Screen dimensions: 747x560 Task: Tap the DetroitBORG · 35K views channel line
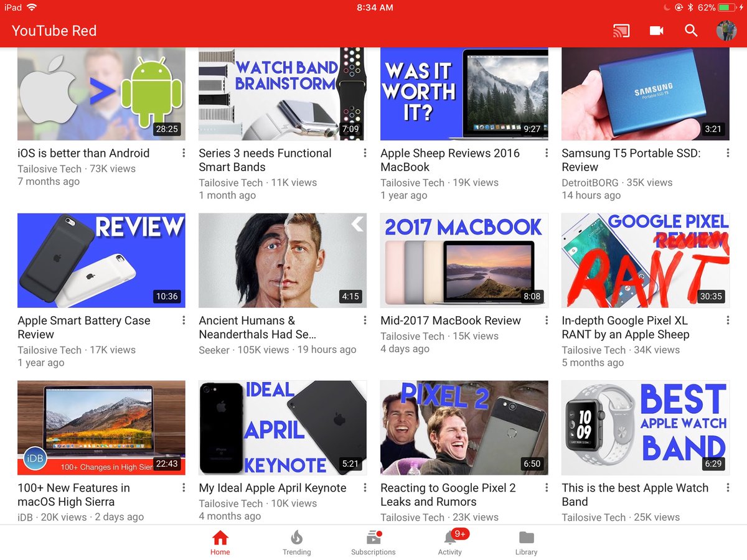pos(617,182)
